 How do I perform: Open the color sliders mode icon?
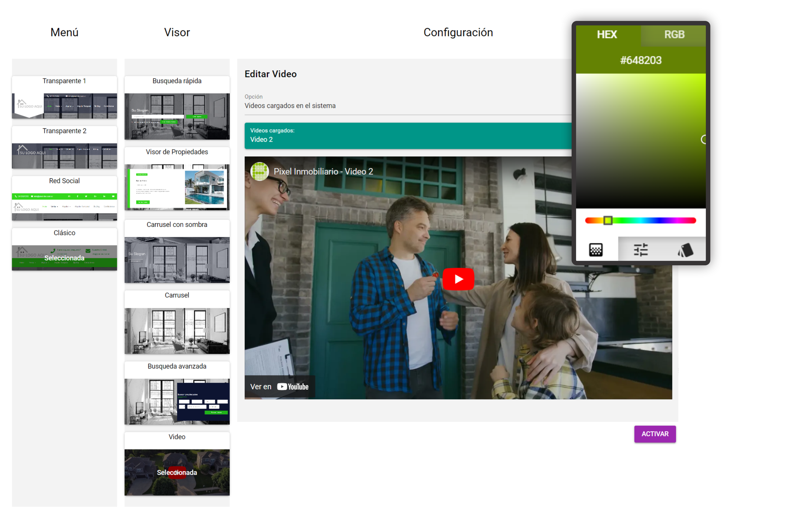(x=640, y=250)
